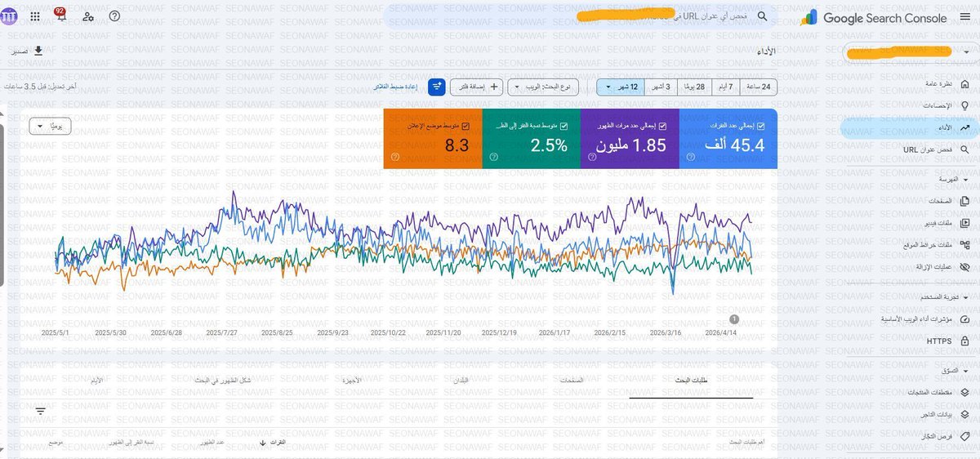Click the URL inspection search field
Viewport: 980px width, 459px height.
pyautogui.click(x=580, y=16)
